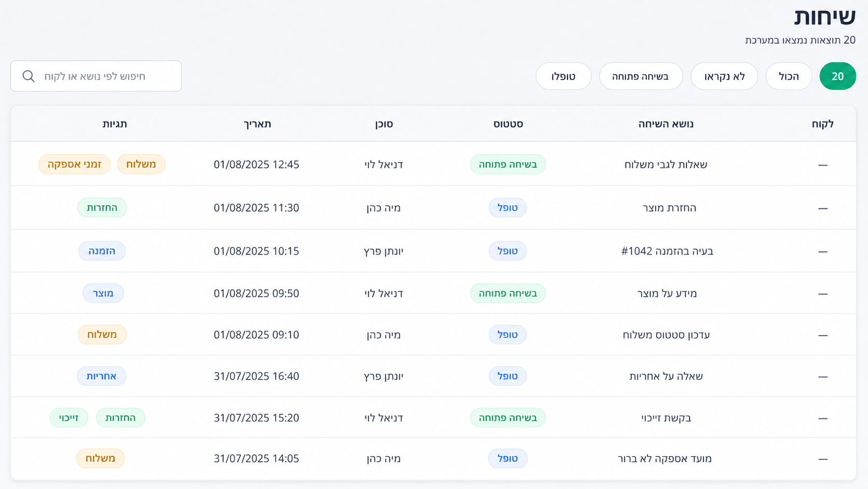Click '20 תוצאות נמצאו במערכת' results text

(x=800, y=40)
